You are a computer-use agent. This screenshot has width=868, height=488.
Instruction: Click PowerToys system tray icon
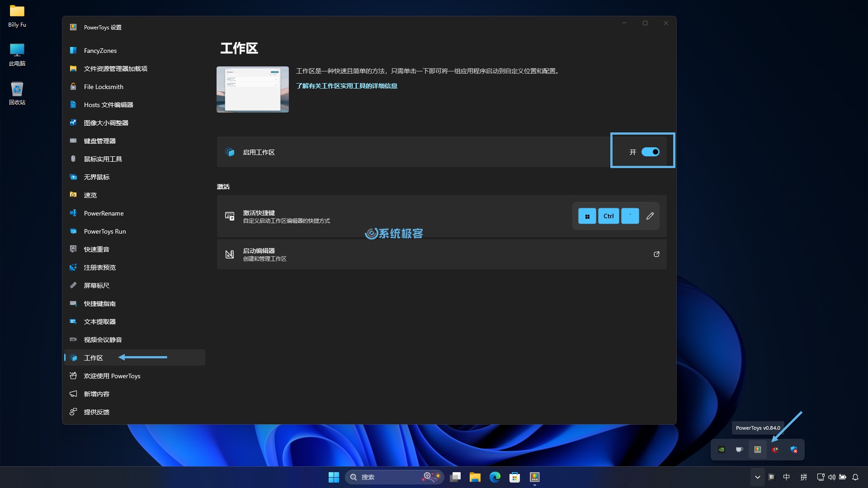[758, 449]
